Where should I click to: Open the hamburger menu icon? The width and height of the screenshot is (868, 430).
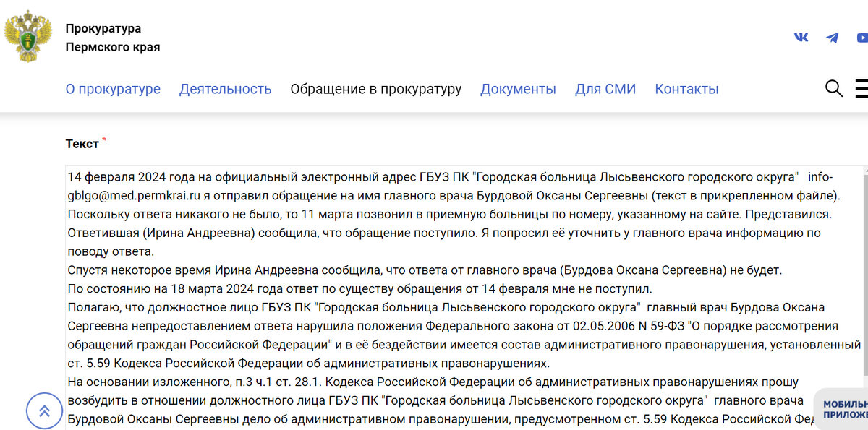(861, 89)
